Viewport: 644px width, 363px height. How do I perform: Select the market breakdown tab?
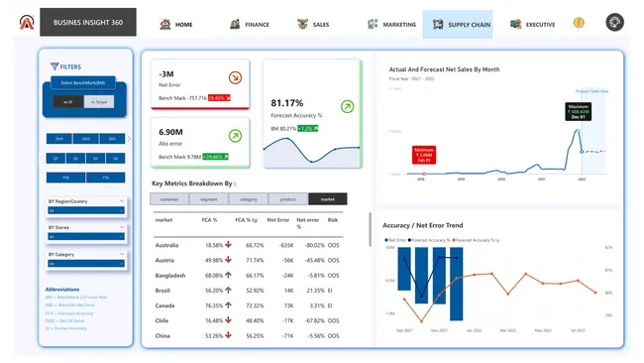click(328, 199)
